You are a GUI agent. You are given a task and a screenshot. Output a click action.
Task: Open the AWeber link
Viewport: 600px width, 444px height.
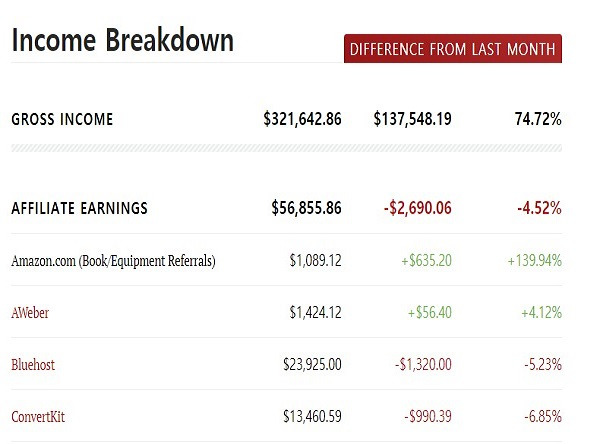pos(30,313)
